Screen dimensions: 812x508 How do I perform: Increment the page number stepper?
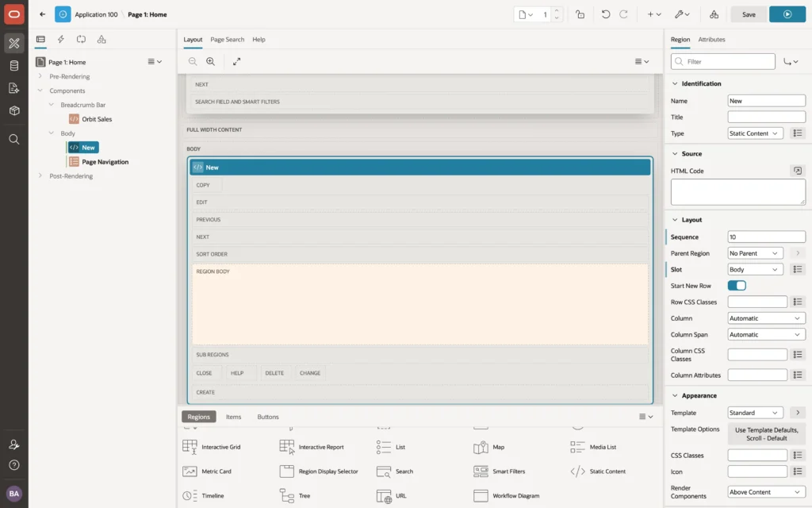coord(557,11)
